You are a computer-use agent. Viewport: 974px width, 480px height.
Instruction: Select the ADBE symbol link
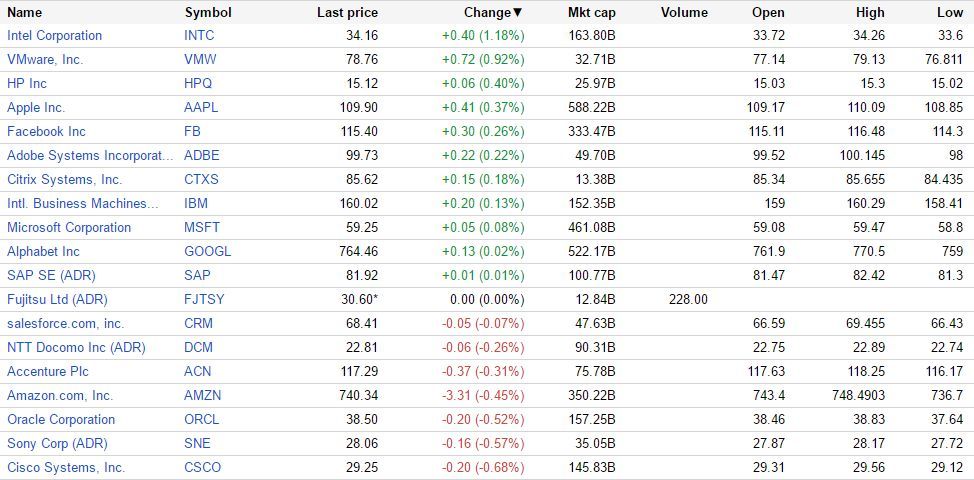point(202,155)
